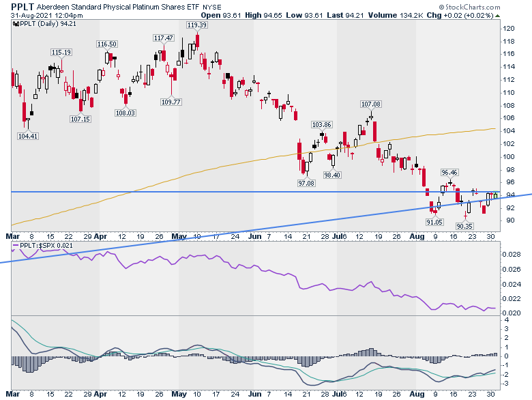Viewport: 532px width, 400px height.
Task: Click the 90 price axis label
Action: click(x=510, y=220)
